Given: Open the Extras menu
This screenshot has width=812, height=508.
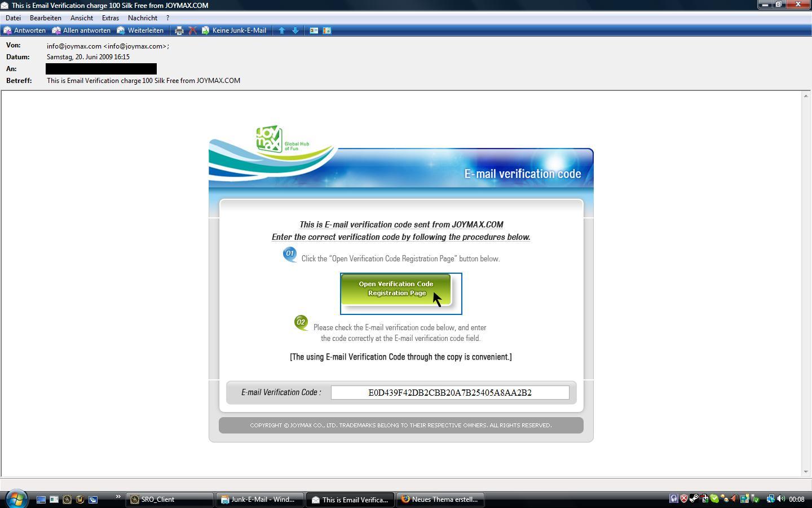Looking at the screenshot, I should coord(110,18).
